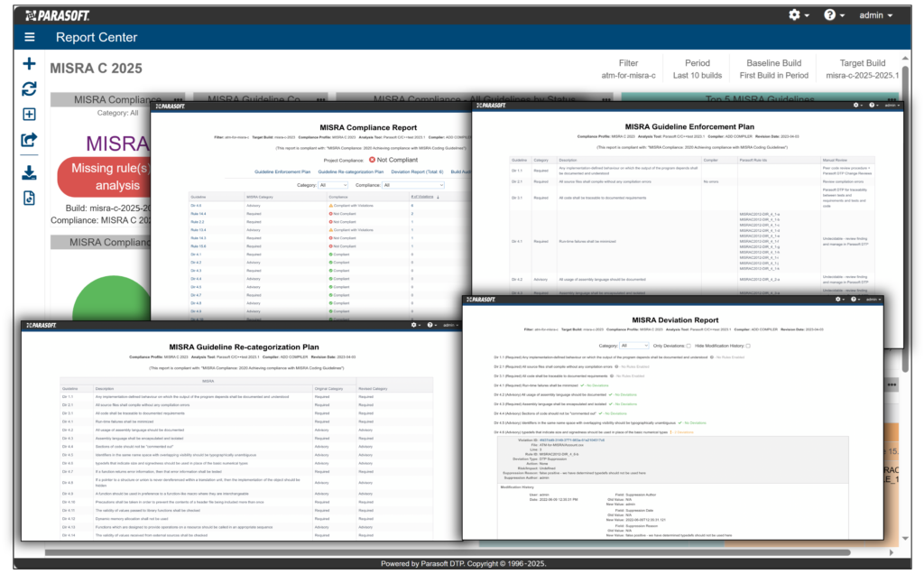Click the MISRA C 2025 dashboard title
The image size is (924, 574).
(96, 69)
